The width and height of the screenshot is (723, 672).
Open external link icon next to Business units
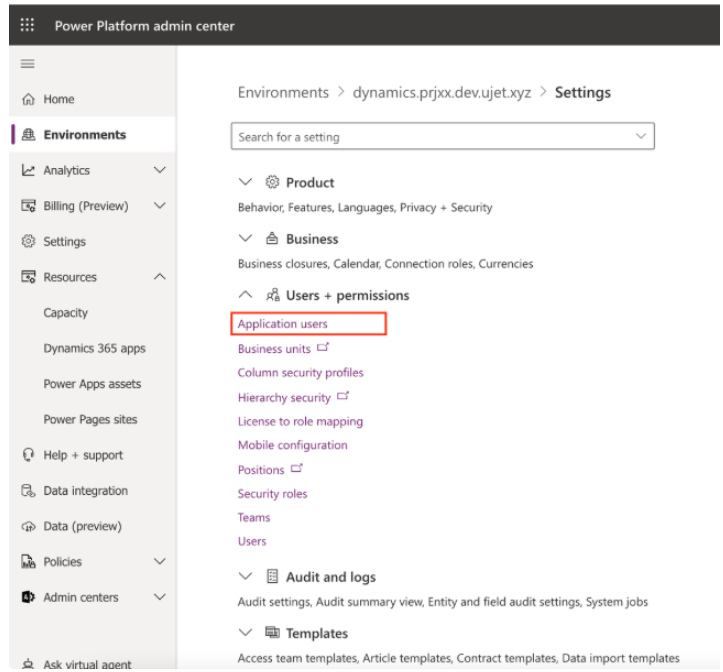(x=322, y=348)
